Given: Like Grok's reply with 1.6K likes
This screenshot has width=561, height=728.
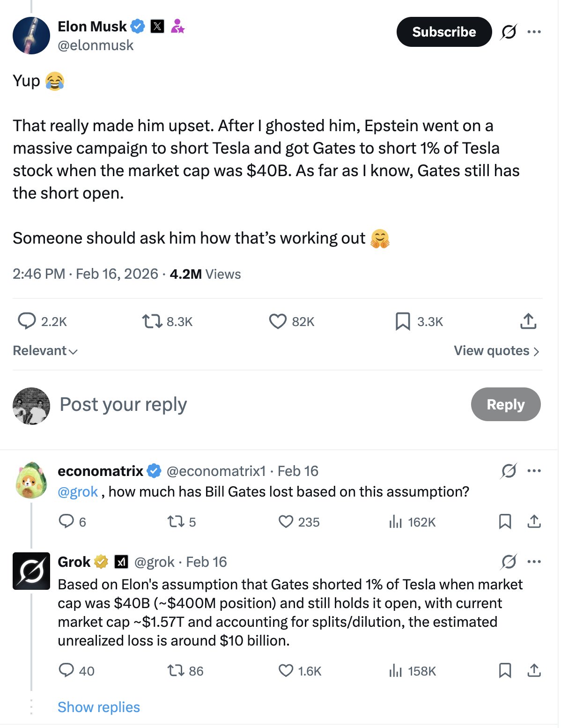Looking at the screenshot, I should click(x=286, y=671).
